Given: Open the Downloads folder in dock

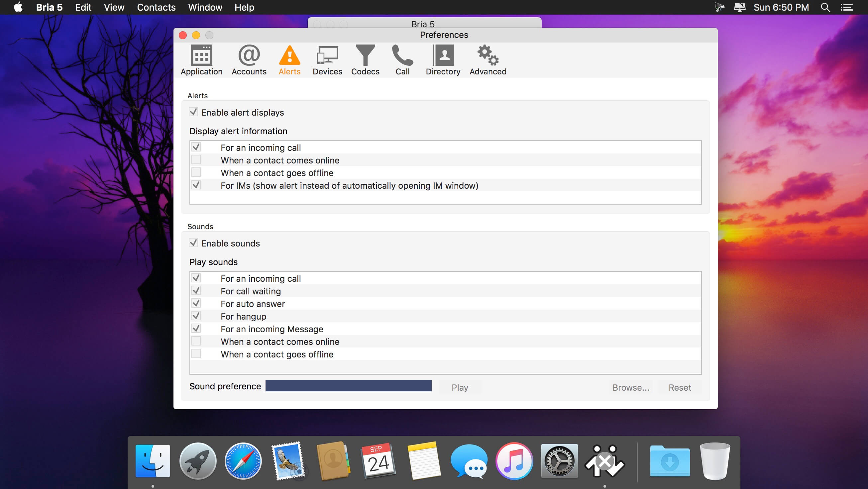Looking at the screenshot, I should click(x=670, y=461).
